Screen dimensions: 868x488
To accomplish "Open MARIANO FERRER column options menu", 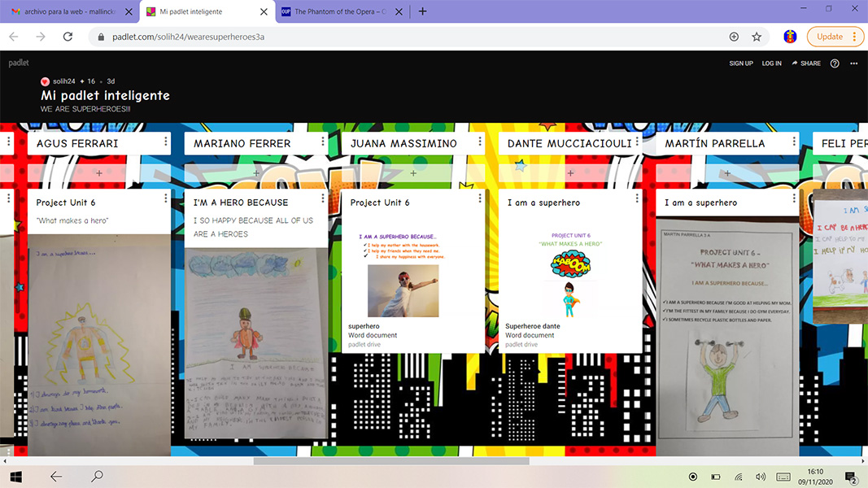I will (323, 142).
